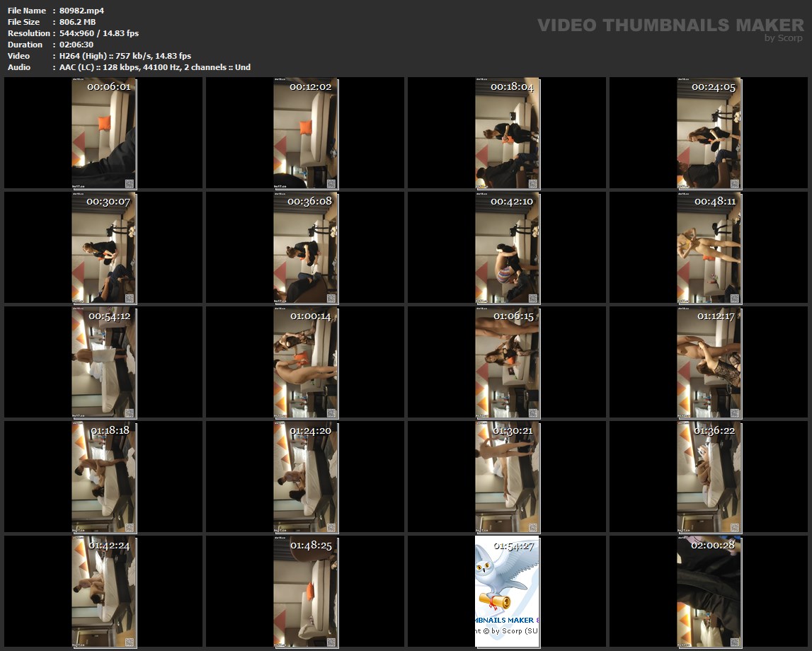The height and width of the screenshot is (651, 812).
Task: Open the frame stamped 01:06:15
Action: point(508,362)
